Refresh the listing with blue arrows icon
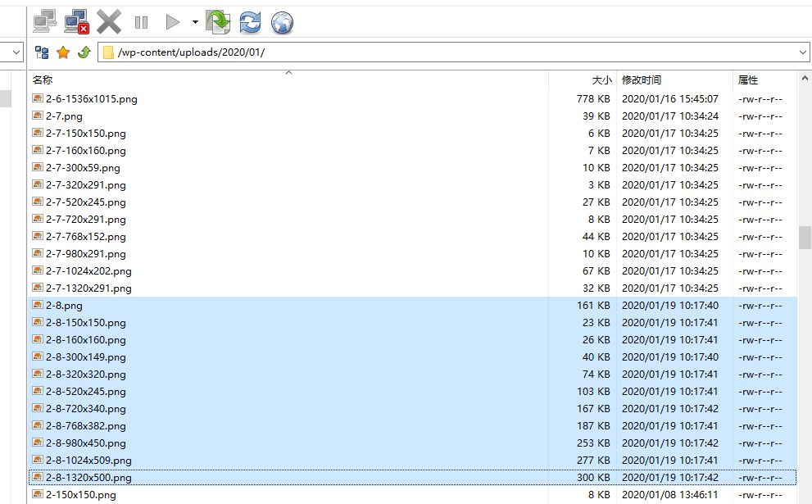This screenshot has height=504, width=812. pyautogui.click(x=250, y=22)
